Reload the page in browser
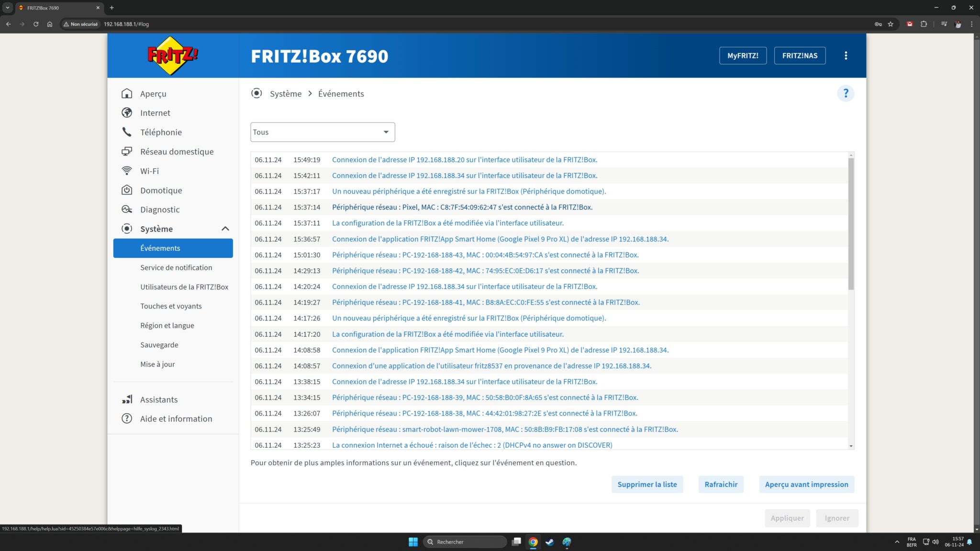 (36, 24)
